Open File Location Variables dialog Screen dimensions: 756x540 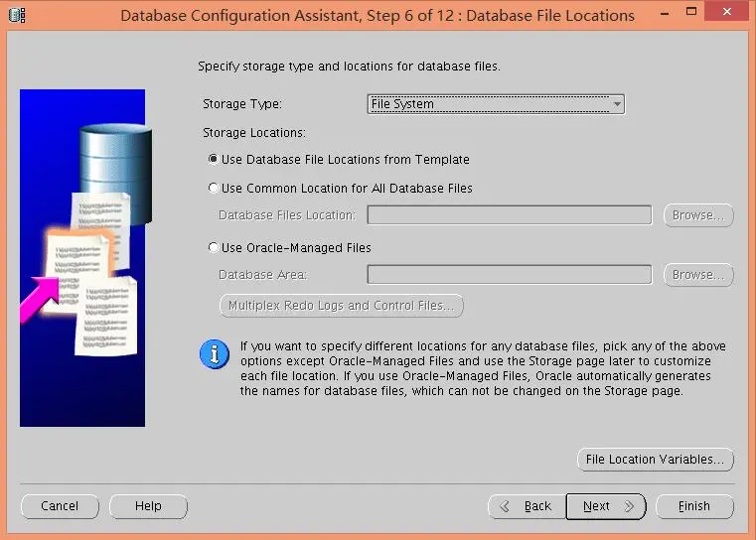click(x=656, y=460)
